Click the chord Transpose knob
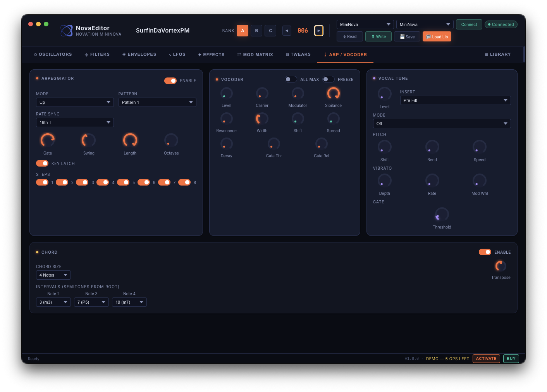Viewport: 547px width, 392px height. (501, 266)
